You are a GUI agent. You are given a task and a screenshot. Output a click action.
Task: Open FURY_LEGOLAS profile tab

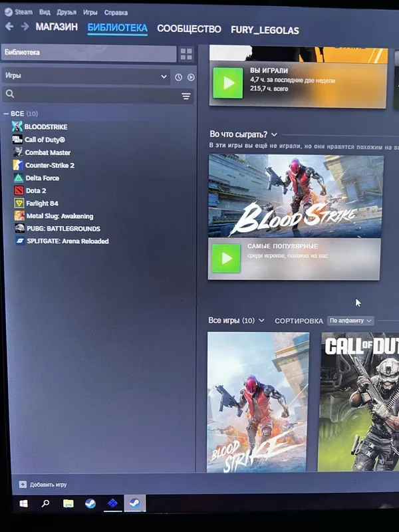click(265, 30)
